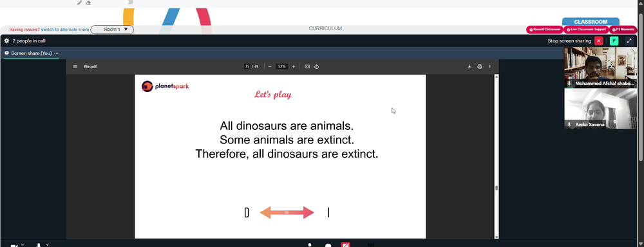Image resolution: width=644 pixels, height=247 pixels.
Task: Download the PDF file
Action: coord(469,66)
